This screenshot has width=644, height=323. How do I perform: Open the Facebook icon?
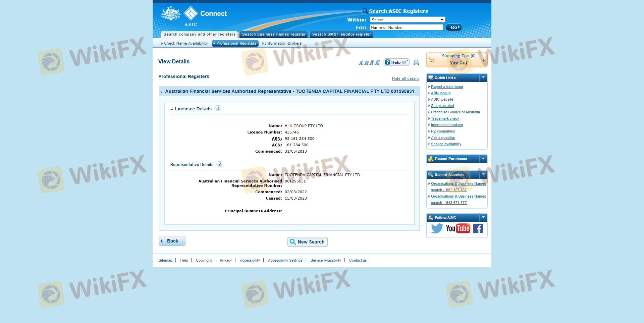(x=478, y=229)
